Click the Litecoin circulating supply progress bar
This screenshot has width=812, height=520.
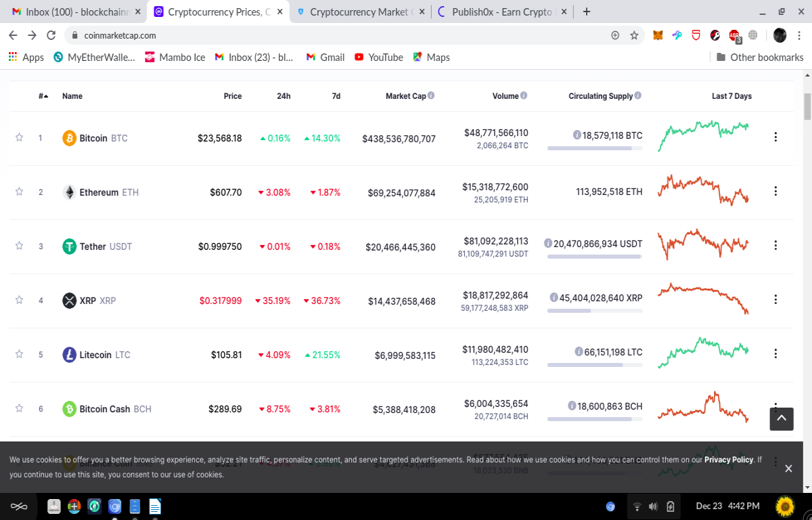[x=595, y=364]
